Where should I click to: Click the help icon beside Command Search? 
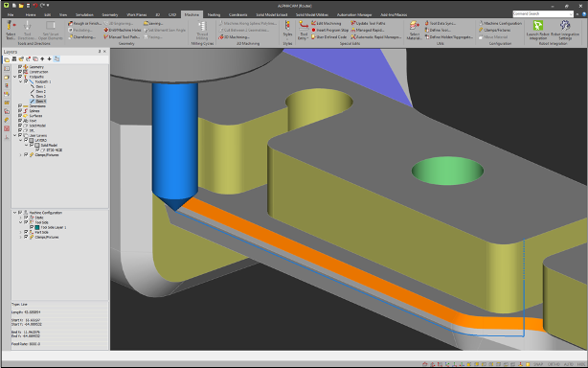[584, 14]
